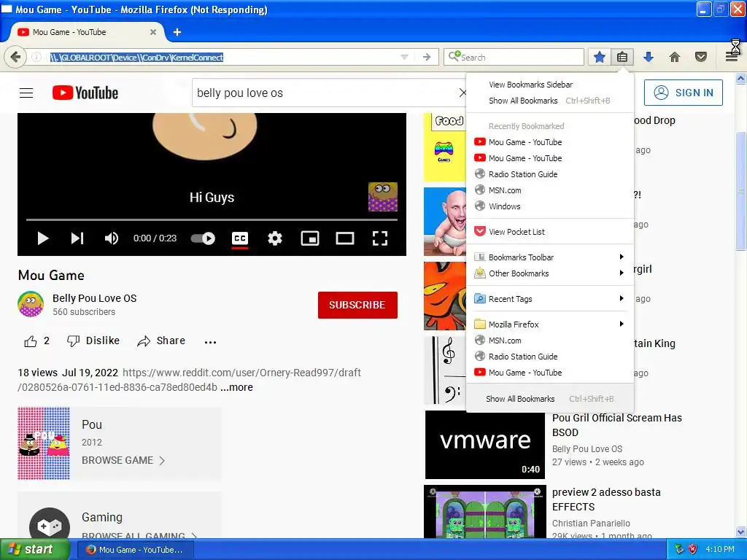Click the page vertical scrollbar thumb
The width and height of the screenshot is (747, 560).
[x=741, y=190]
